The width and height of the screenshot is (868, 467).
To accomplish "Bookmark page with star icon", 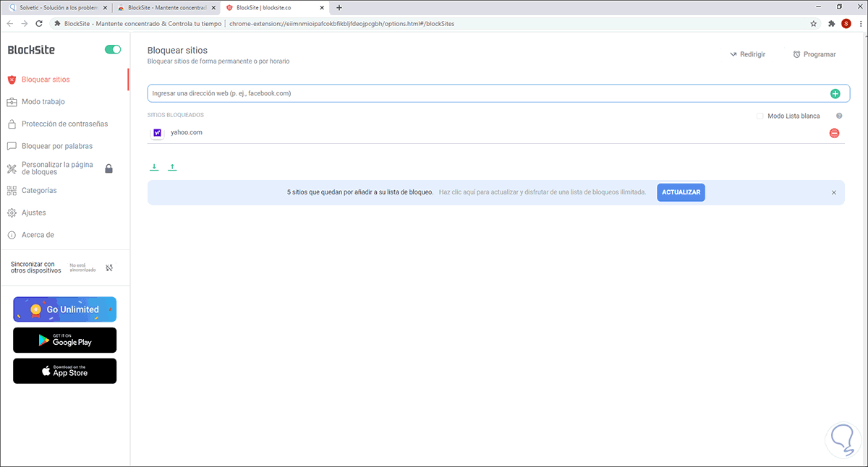I will (x=814, y=23).
